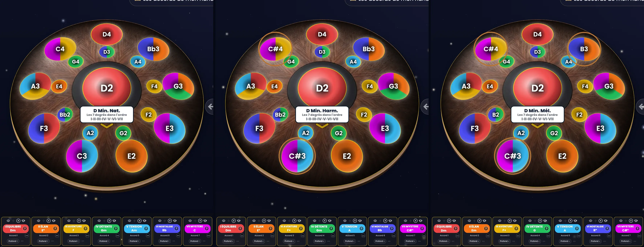
Task: Graduation cap on Em chord card
Action: tap(485, 221)
